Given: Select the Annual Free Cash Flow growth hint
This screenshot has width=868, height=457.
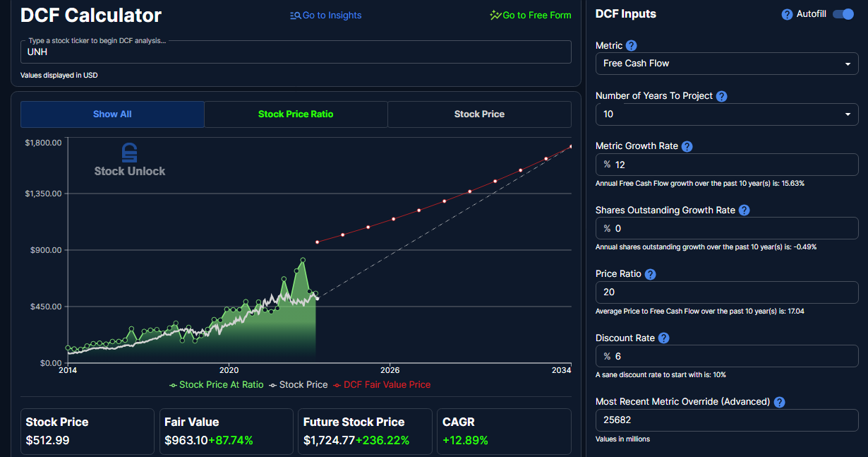Looking at the screenshot, I should click(700, 183).
